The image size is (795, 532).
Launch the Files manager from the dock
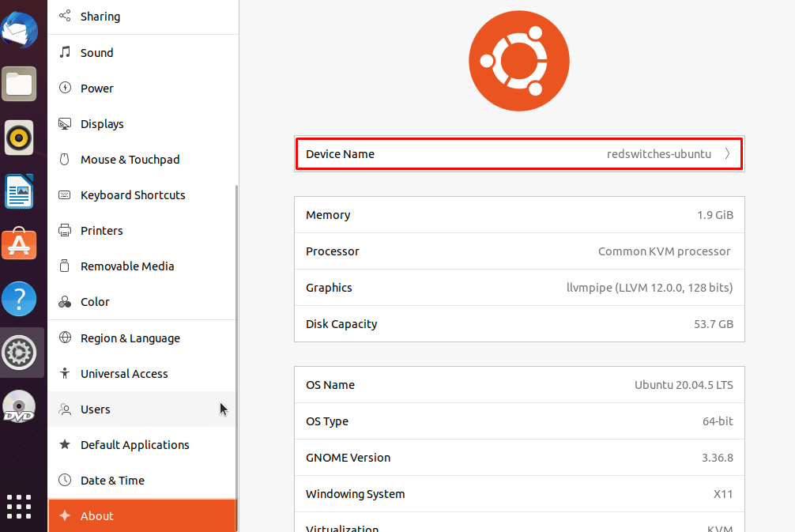pos(19,84)
